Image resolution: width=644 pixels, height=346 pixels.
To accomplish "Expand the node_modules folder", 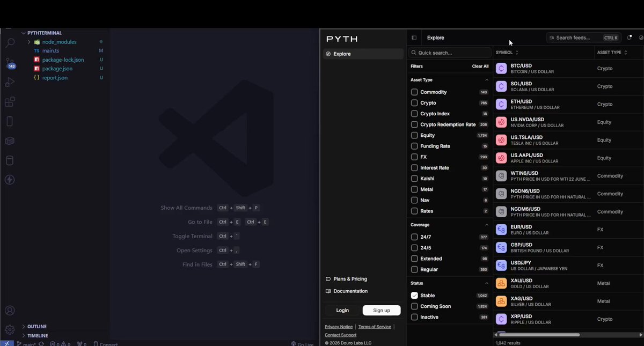I will click(x=29, y=42).
